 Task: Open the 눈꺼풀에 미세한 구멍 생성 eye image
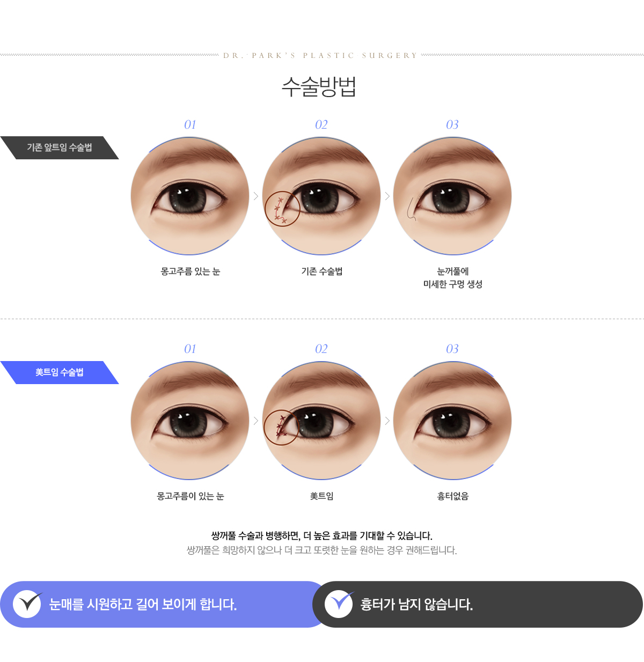[452, 196]
